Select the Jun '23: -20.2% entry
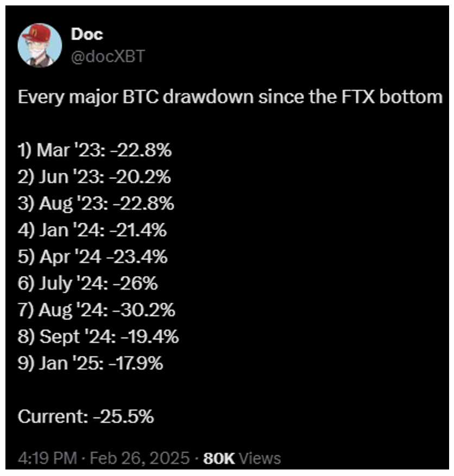The width and height of the screenshot is (454, 476). pos(94,177)
